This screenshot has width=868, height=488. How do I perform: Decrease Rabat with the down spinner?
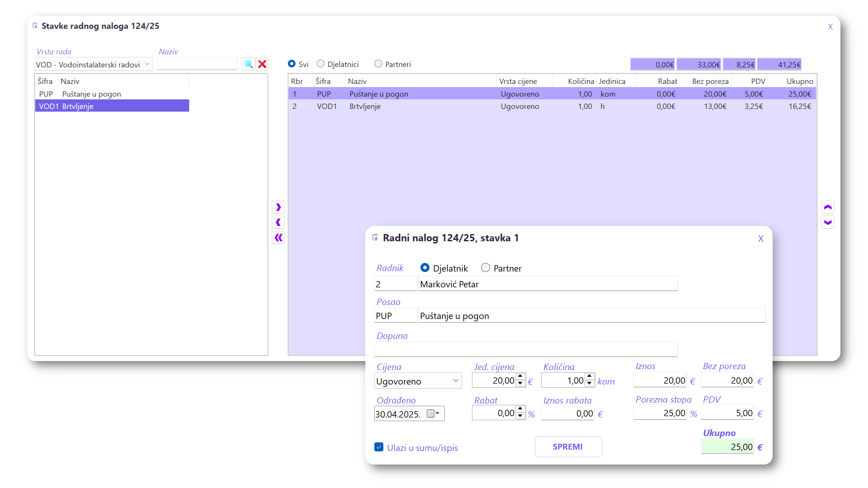pos(520,416)
